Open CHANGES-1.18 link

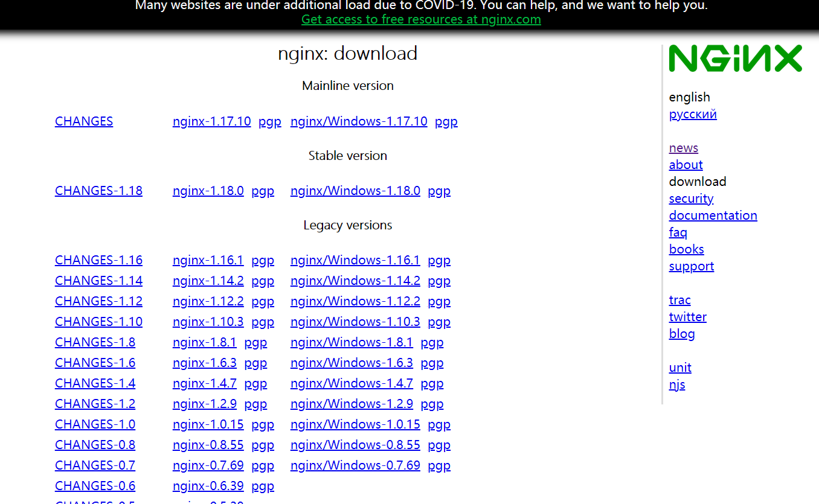(x=98, y=191)
